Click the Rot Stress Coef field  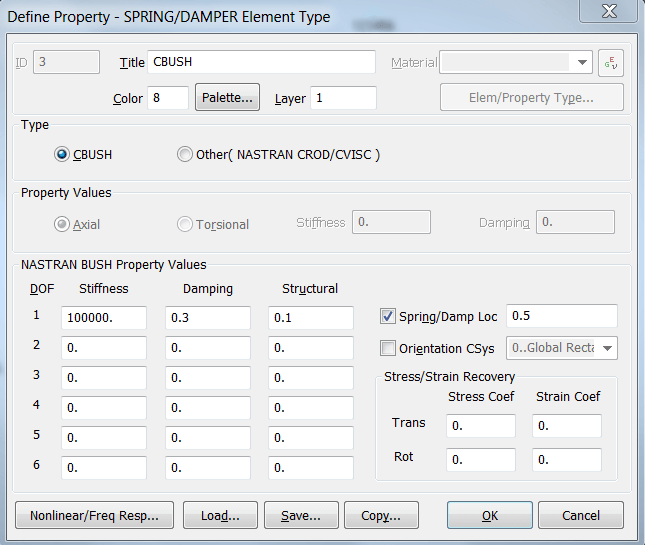click(x=481, y=459)
